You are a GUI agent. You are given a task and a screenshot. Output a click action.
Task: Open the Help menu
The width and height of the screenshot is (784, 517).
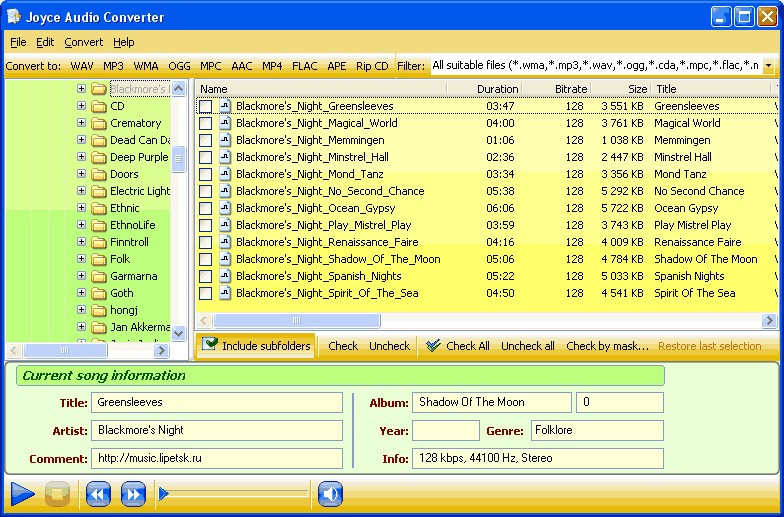pyautogui.click(x=124, y=42)
